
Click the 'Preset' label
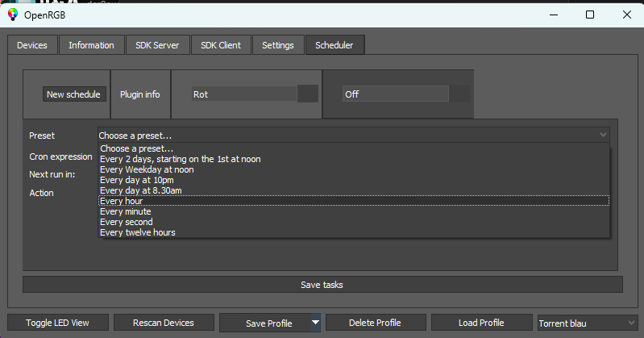pos(42,136)
